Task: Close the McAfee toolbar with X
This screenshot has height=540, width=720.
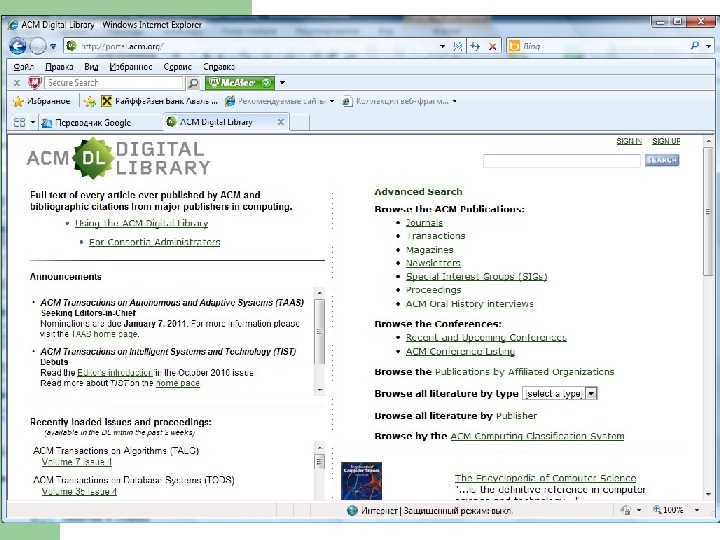Action: (17, 83)
